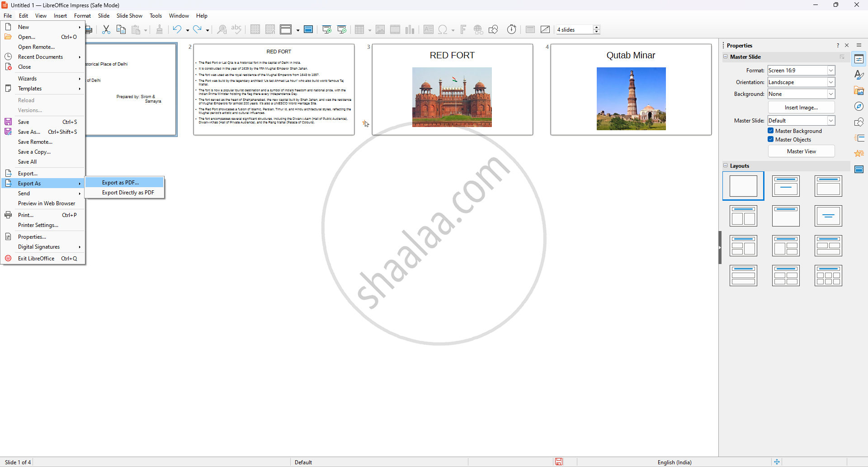Viewport: 868px width, 467px height.
Task: Start slideshow from first slide icon
Action: (x=327, y=30)
